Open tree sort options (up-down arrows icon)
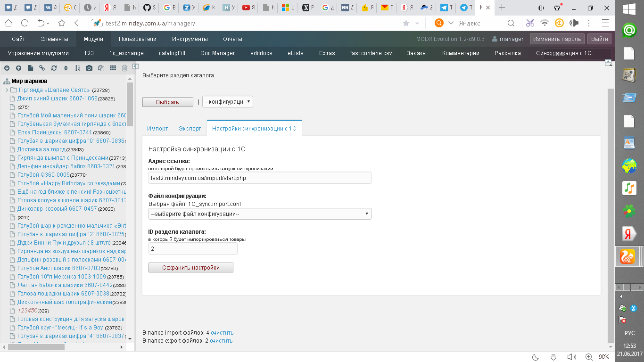The height and width of the screenshot is (362, 644). click(x=66, y=68)
